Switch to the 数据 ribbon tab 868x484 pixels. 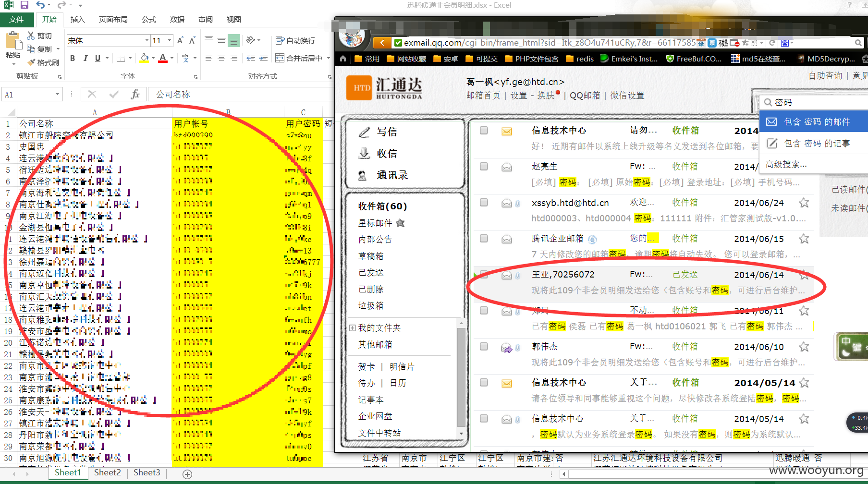pos(177,19)
